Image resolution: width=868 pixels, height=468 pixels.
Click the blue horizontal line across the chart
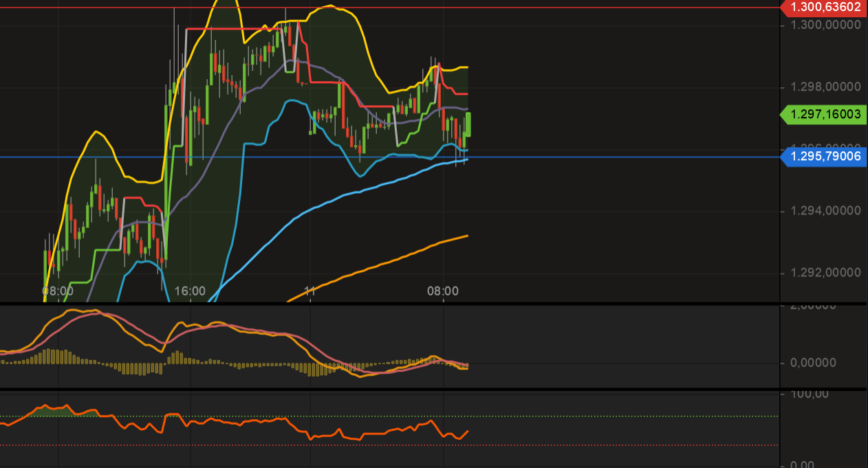coord(619,157)
